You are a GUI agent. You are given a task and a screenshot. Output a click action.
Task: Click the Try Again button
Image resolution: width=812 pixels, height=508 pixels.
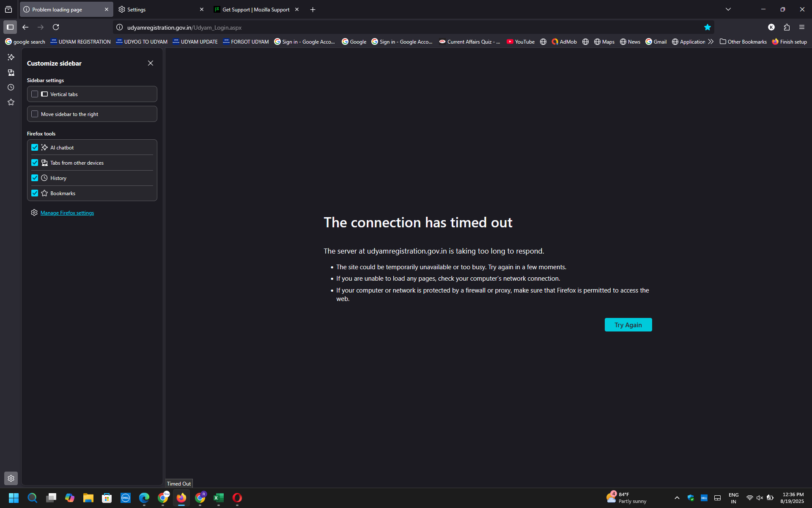(x=628, y=325)
